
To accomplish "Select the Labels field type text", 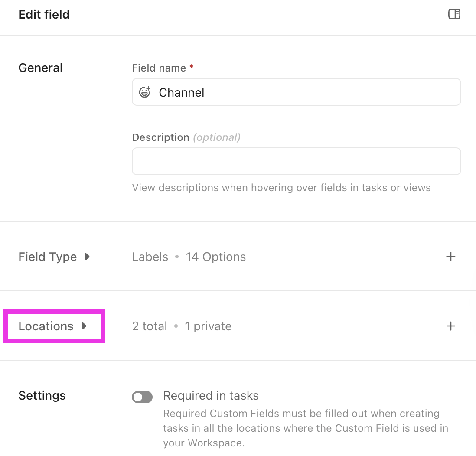I will [x=150, y=257].
